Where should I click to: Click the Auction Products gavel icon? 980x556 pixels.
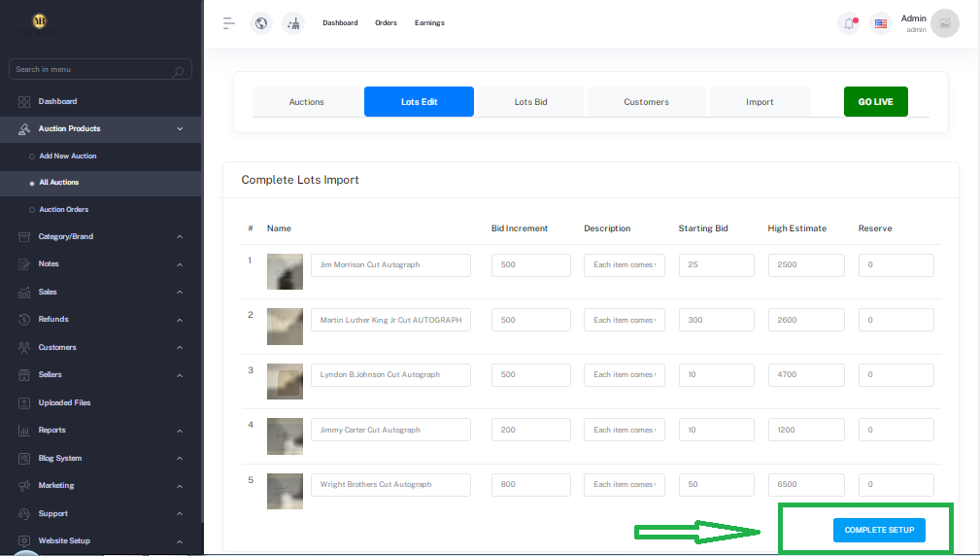click(x=24, y=129)
